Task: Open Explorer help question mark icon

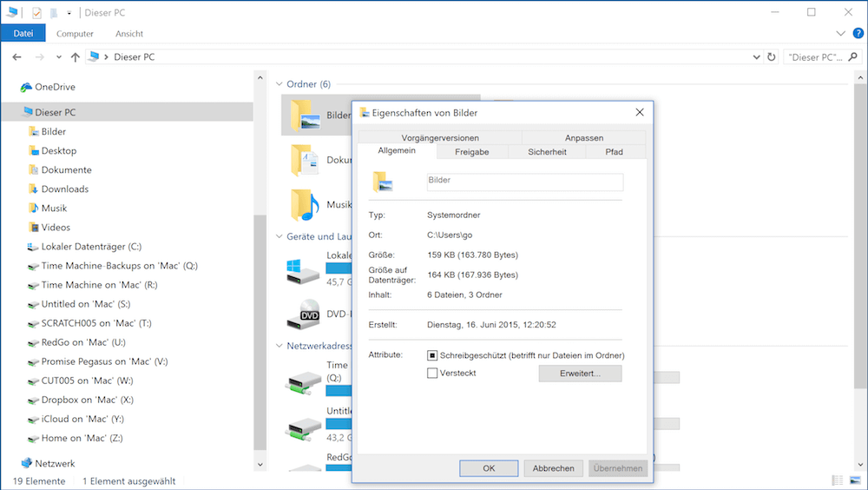Action: pyautogui.click(x=858, y=33)
